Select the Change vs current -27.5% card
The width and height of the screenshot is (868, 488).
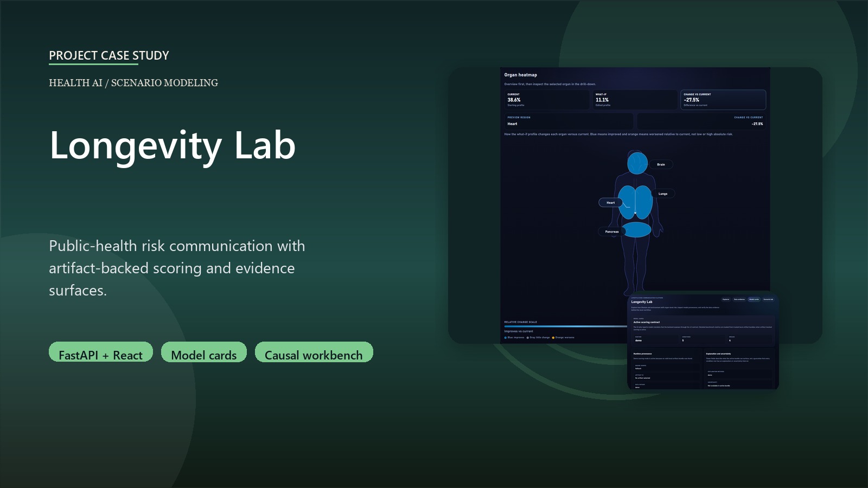pyautogui.click(x=723, y=100)
